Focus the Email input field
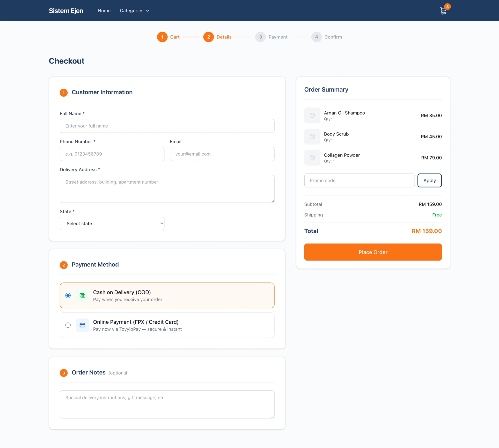The image size is (499, 448). [x=222, y=154]
